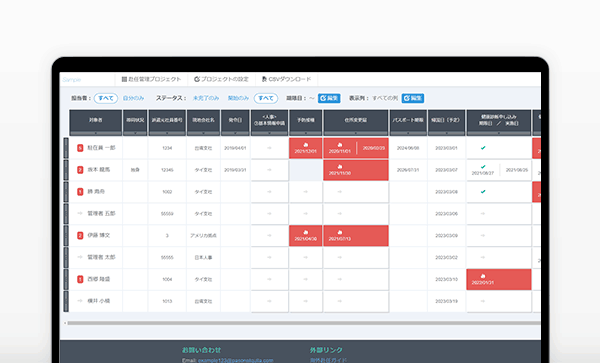Click alert icon in the 2021/11/30 cell
The width and height of the screenshot is (600, 363).
coord(339,167)
